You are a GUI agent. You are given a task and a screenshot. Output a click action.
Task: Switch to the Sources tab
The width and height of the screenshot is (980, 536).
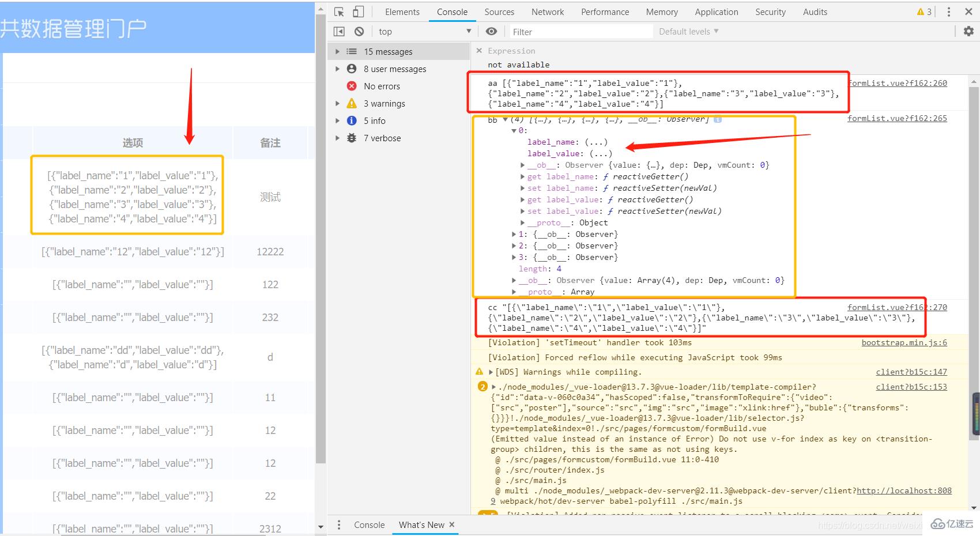pyautogui.click(x=499, y=12)
